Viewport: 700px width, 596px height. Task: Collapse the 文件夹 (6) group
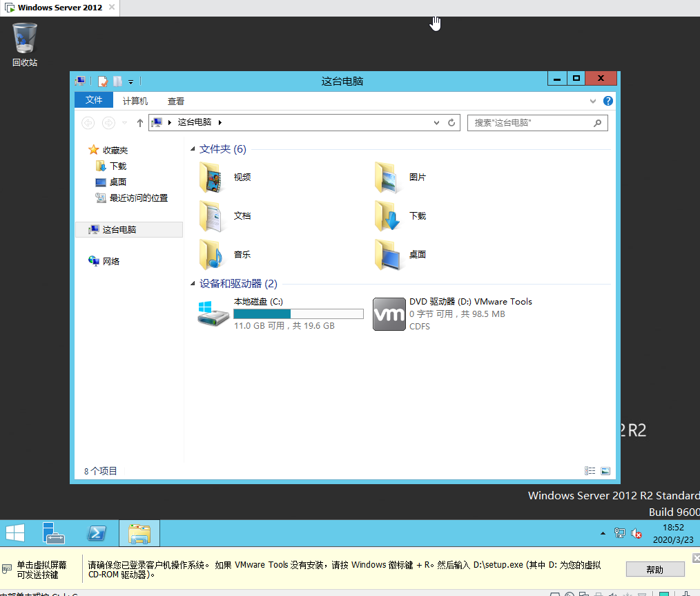click(x=193, y=149)
